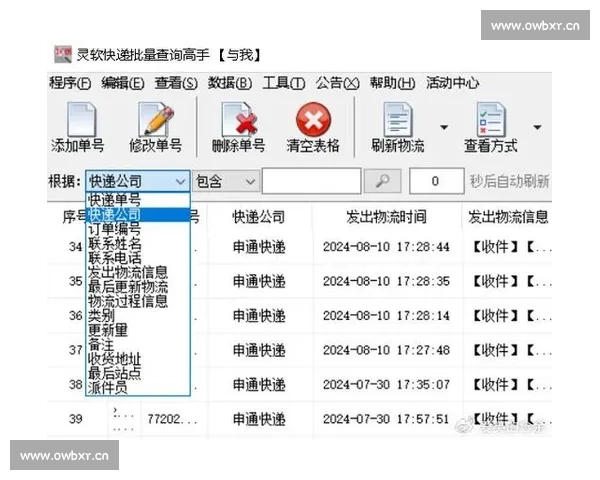Click time cell 2024-08-10 17:27:48
600x480 pixels.
(x=386, y=350)
